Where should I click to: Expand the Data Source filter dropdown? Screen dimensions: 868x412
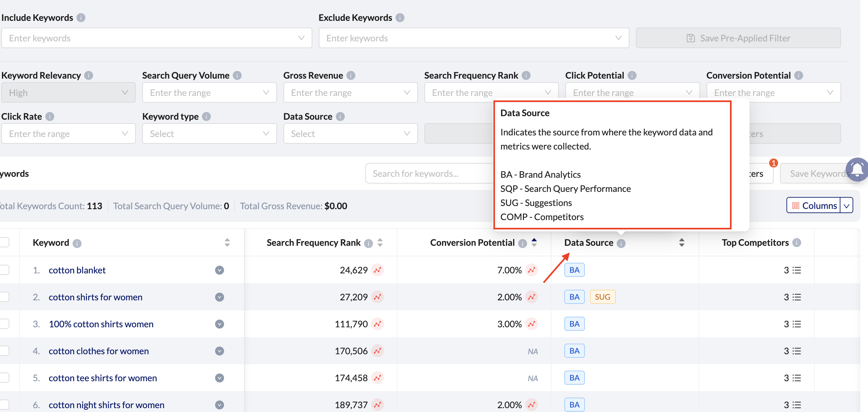pos(350,134)
